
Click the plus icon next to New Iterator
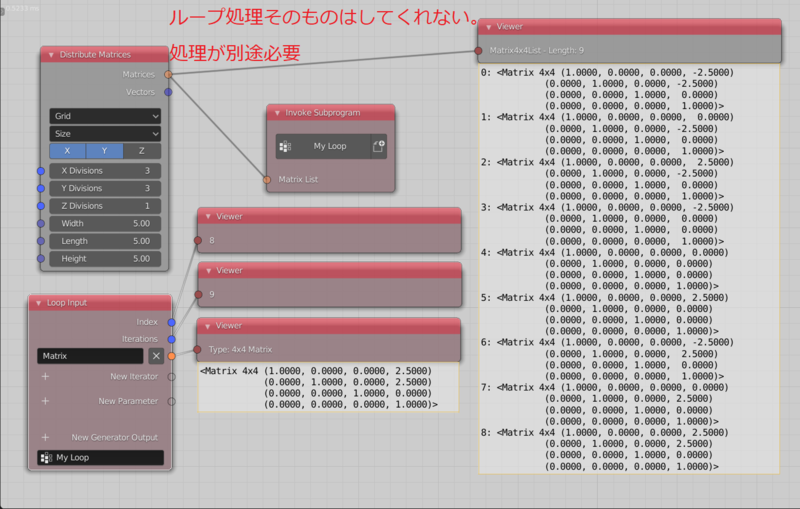click(45, 376)
